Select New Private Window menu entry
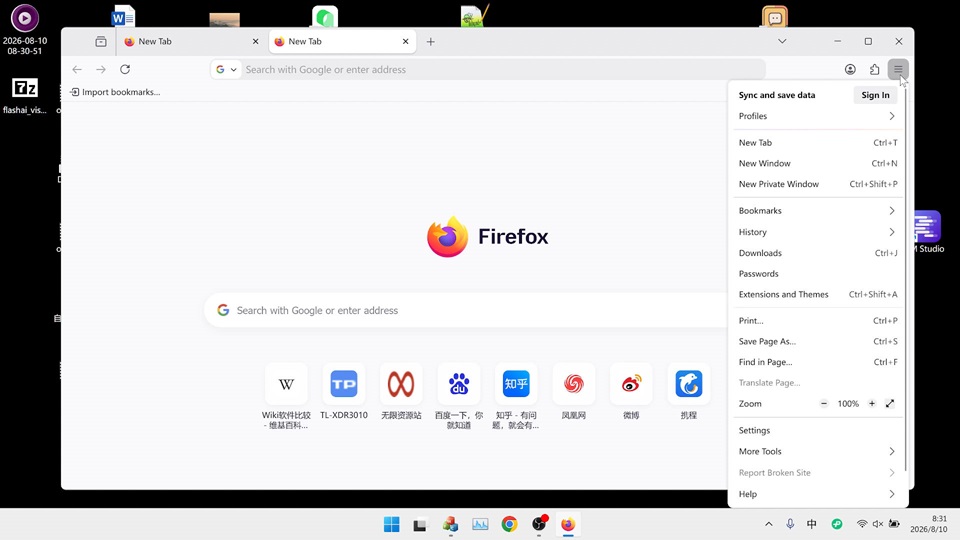This screenshot has height=540, width=960. pos(818,184)
